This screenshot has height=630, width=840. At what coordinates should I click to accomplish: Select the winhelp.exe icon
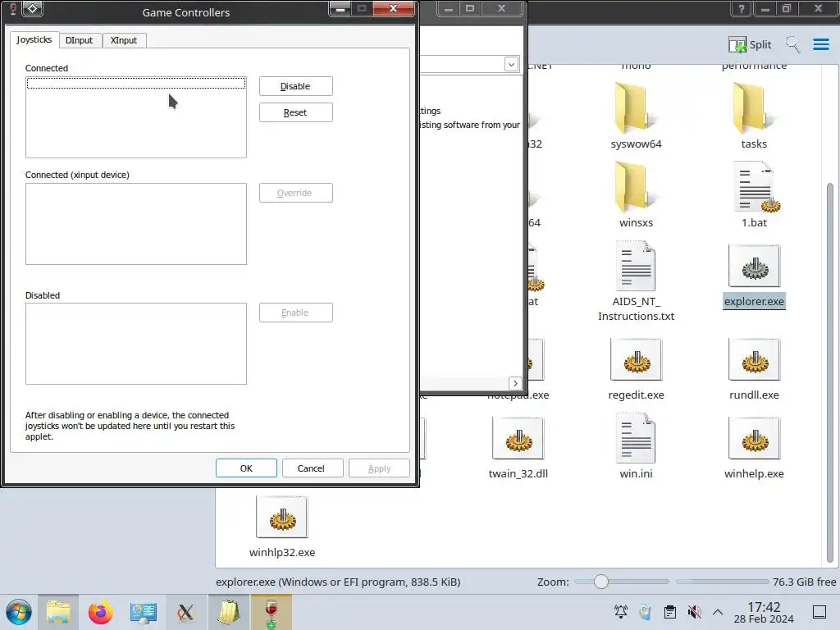754,438
